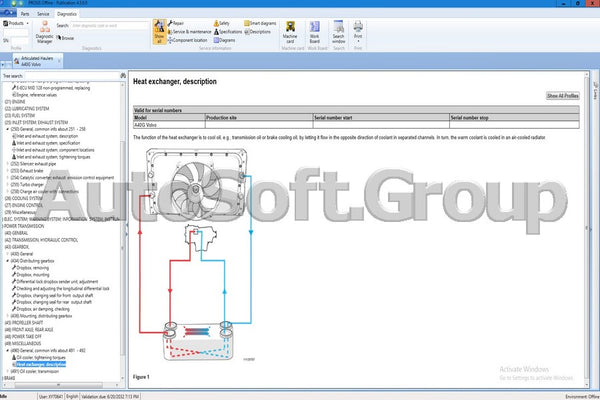Click the tree panel horizontal scrollbar
600x400 pixels.
pyautogui.click(x=58, y=385)
